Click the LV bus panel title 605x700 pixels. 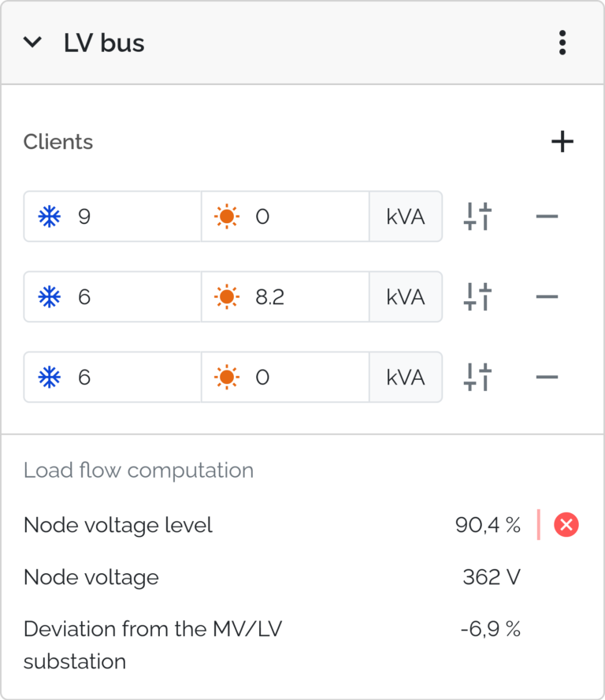[104, 43]
